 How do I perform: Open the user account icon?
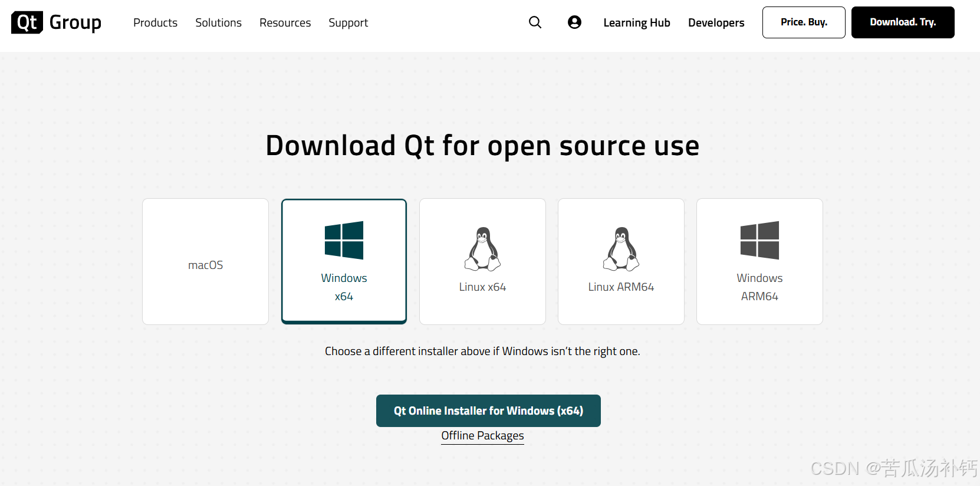574,22
